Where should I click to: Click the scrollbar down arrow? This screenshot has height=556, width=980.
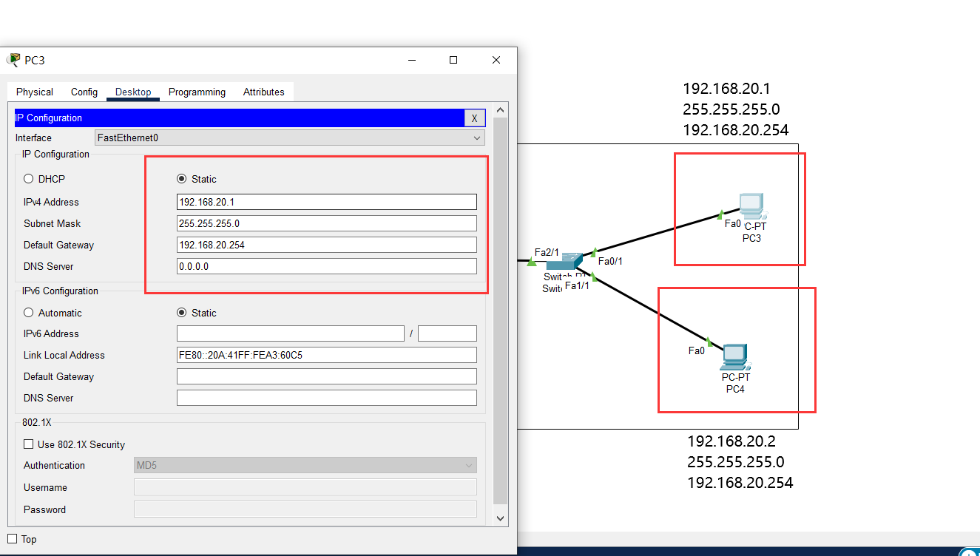coord(500,518)
